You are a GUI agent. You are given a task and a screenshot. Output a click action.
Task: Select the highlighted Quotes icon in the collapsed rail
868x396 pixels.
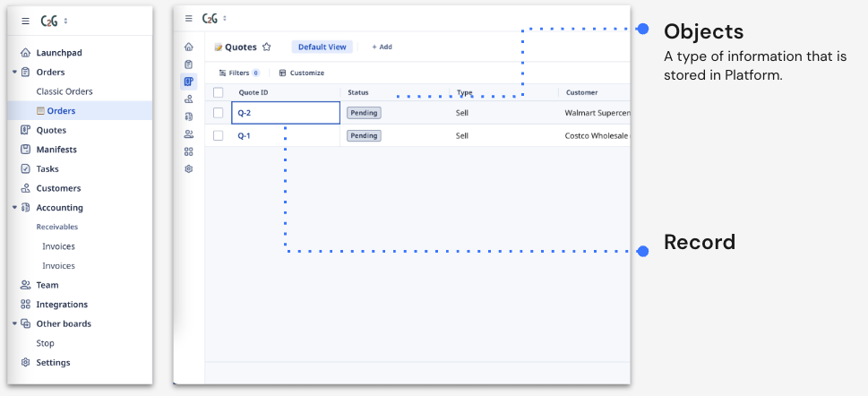click(189, 82)
